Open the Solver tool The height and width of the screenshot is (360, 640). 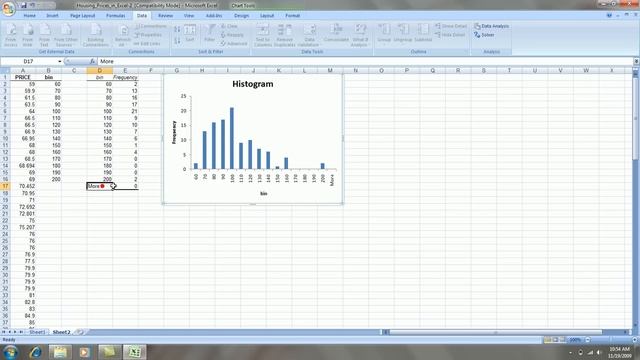[x=484, y=35]
